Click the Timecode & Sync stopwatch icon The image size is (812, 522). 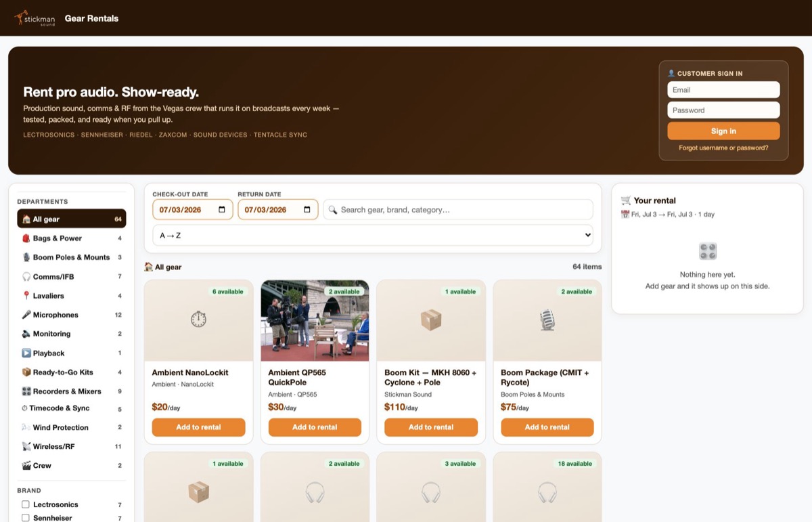coord(24,408)
